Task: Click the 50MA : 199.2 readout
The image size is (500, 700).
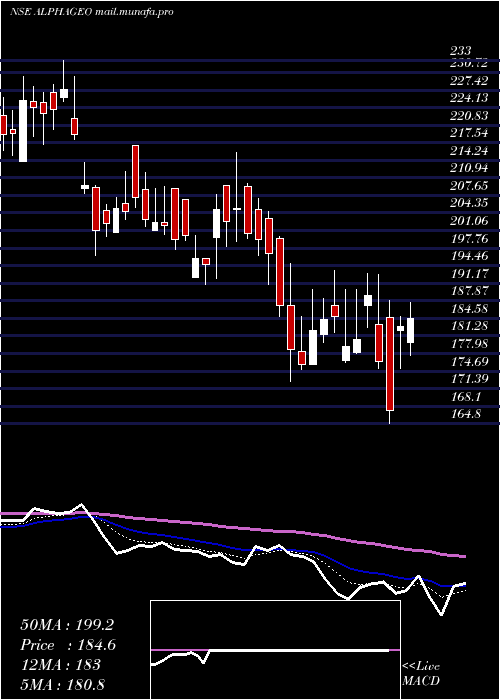Action: (67, 625)
